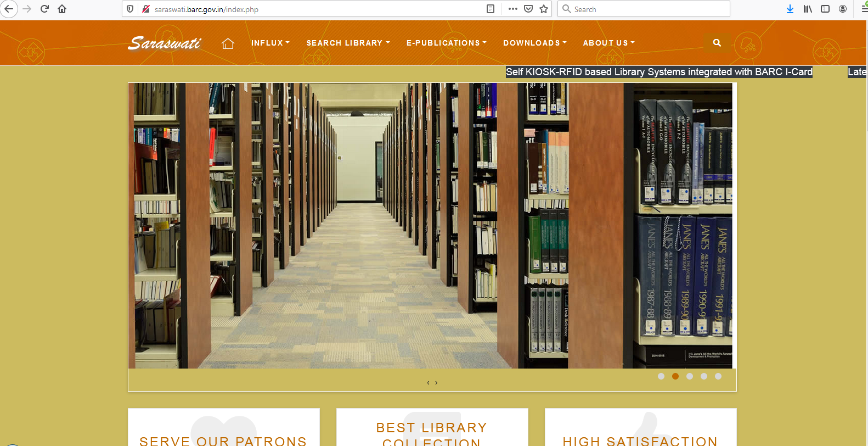Image resolution: width=868 pixels, height=446 pixels.
Task: Go to next slide arrow
Action: click(436, 383)
